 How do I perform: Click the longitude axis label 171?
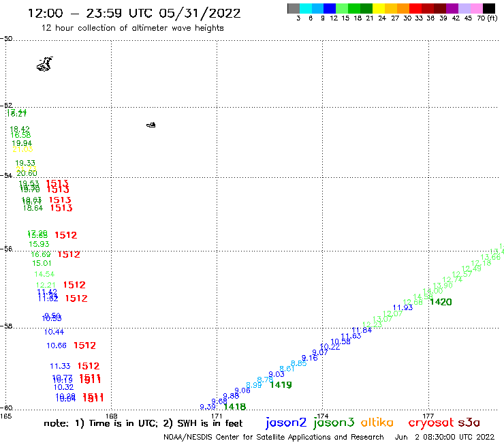click(217, 416)
